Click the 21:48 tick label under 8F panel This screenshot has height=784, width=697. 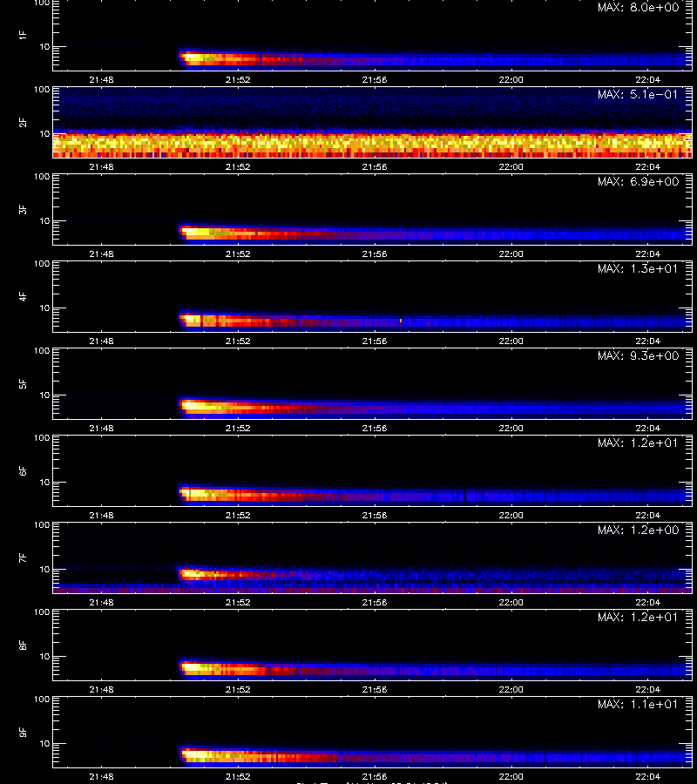click(x=101, y=690)
